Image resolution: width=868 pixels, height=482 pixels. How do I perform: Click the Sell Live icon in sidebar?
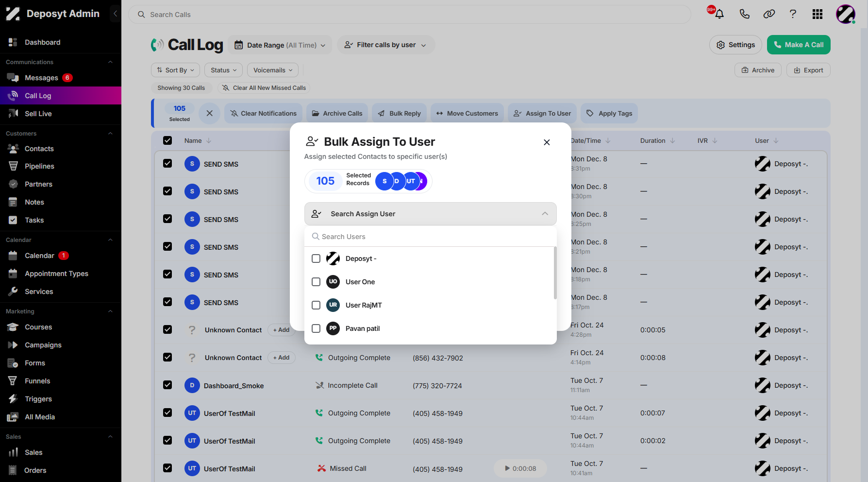coord(13,114)
